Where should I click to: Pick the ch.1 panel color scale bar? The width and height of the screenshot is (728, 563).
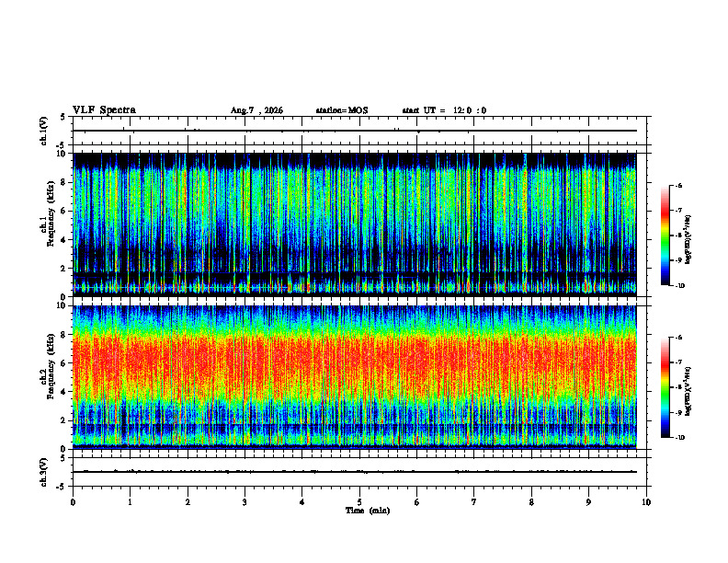pyautogui.click(x=665, y=236)
